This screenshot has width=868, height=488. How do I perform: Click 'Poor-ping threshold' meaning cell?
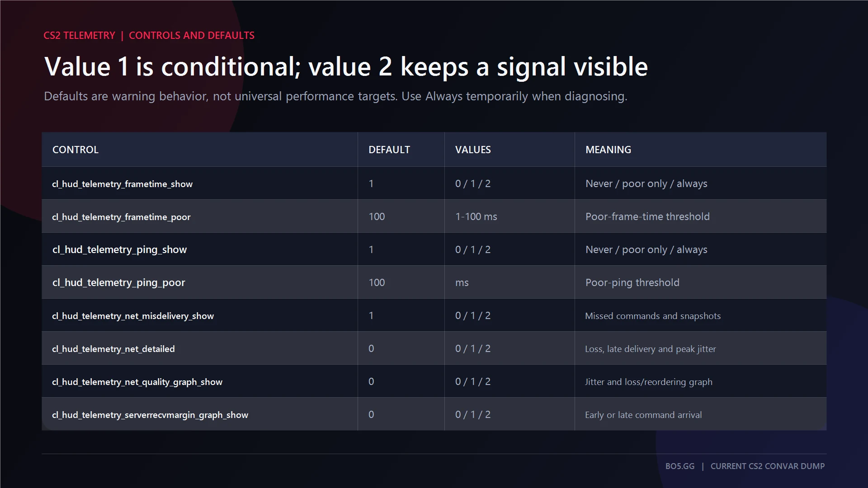(x=632, y=282)
